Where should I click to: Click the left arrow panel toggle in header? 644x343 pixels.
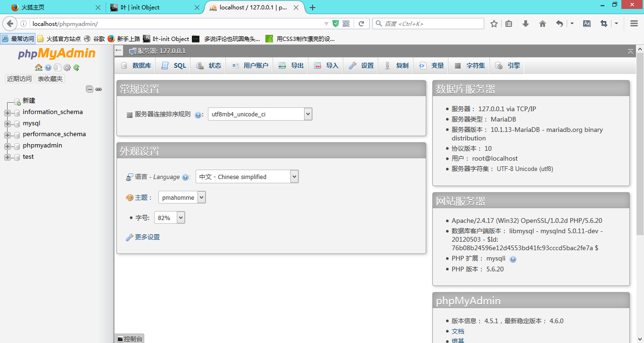tap(119, 51)
